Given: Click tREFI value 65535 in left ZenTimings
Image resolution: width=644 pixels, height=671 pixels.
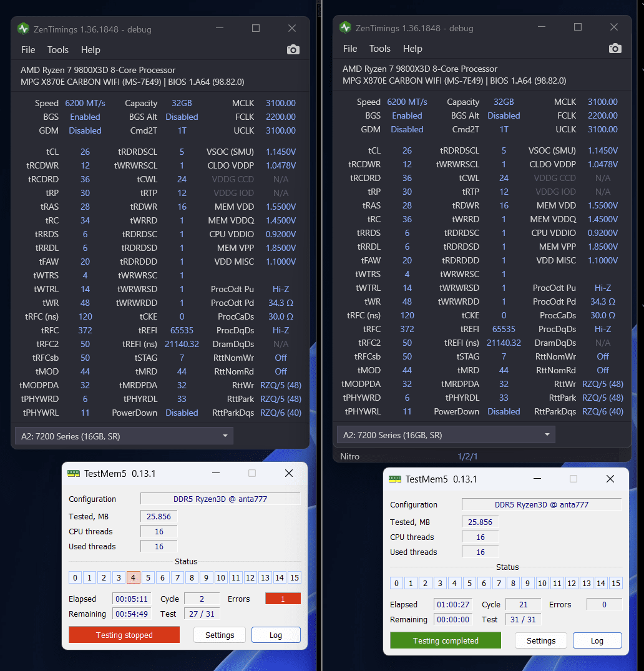Looking at the screenshot, I should (x=182, y=330).
